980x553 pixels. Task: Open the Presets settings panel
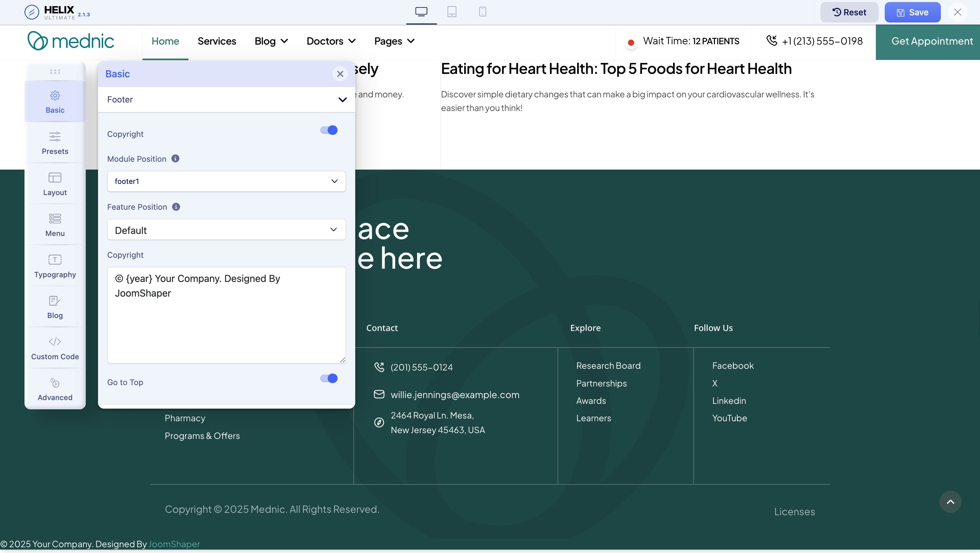pyautogui.click(x=55, y=143)
